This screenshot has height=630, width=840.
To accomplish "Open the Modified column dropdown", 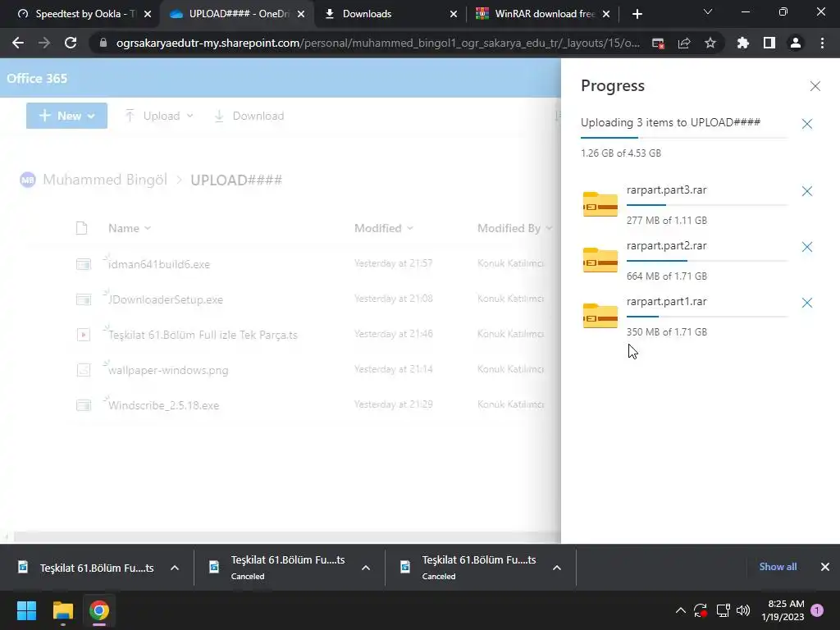I will [x=384, y=228].
